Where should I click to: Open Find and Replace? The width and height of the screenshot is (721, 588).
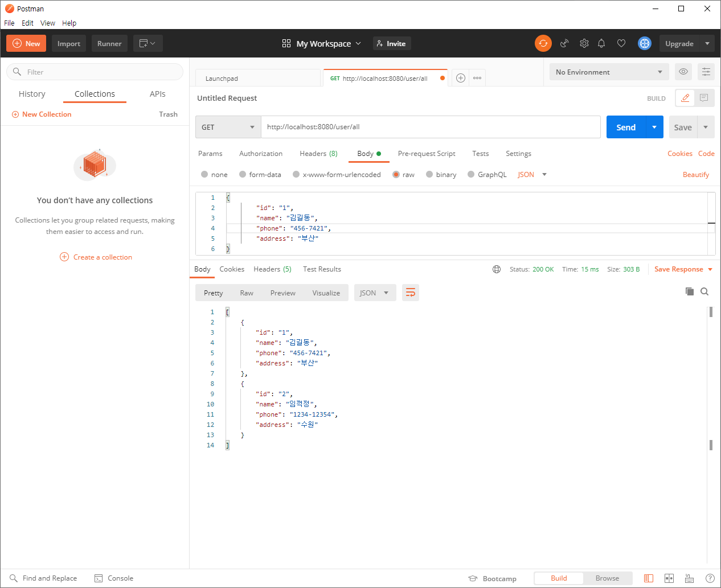[43, 578]
